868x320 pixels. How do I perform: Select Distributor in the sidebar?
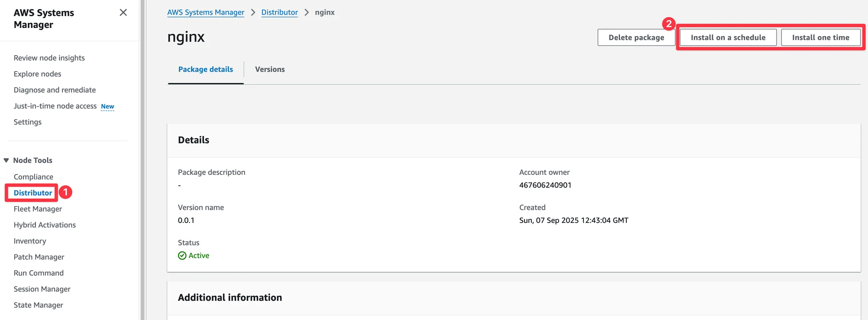33,193
